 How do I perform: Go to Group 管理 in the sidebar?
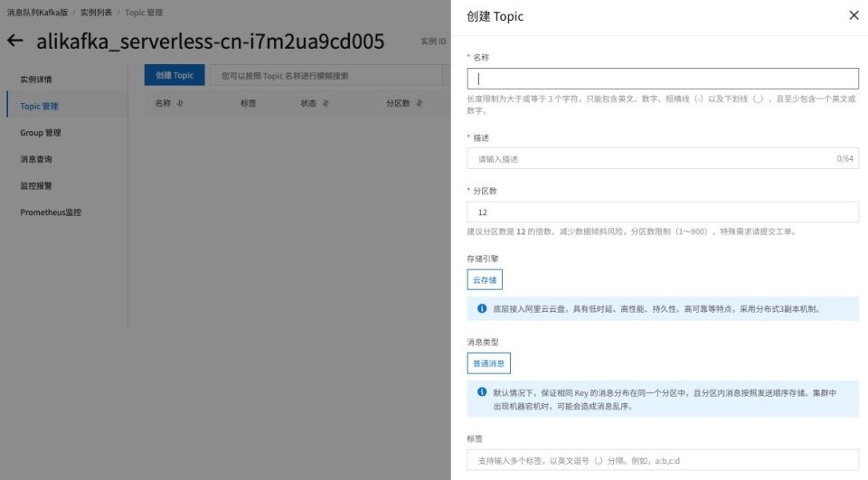tap(41, 133)
